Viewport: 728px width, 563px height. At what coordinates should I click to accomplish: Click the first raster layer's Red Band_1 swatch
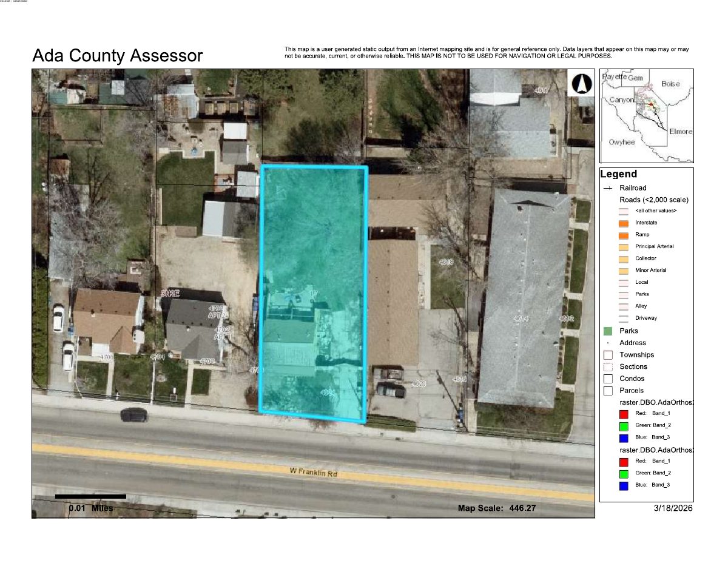(x=624, y=414)
